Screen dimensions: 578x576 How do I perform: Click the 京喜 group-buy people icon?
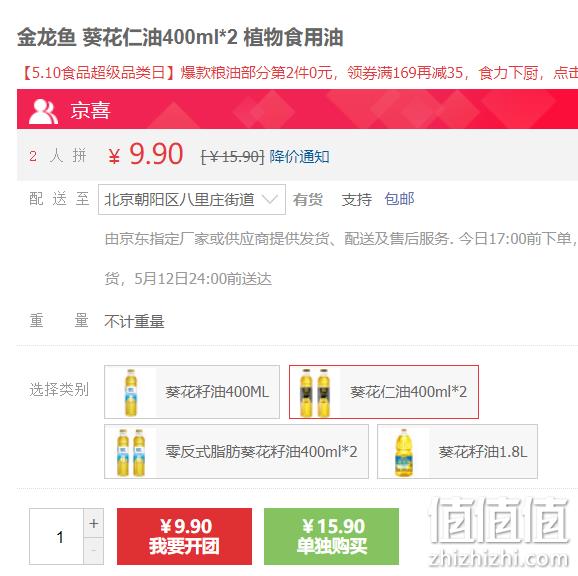[x=43, y=111]
